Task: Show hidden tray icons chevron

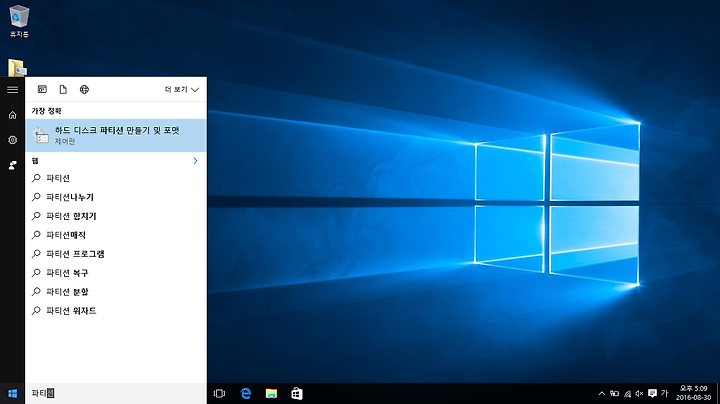Action: point(602,393)
